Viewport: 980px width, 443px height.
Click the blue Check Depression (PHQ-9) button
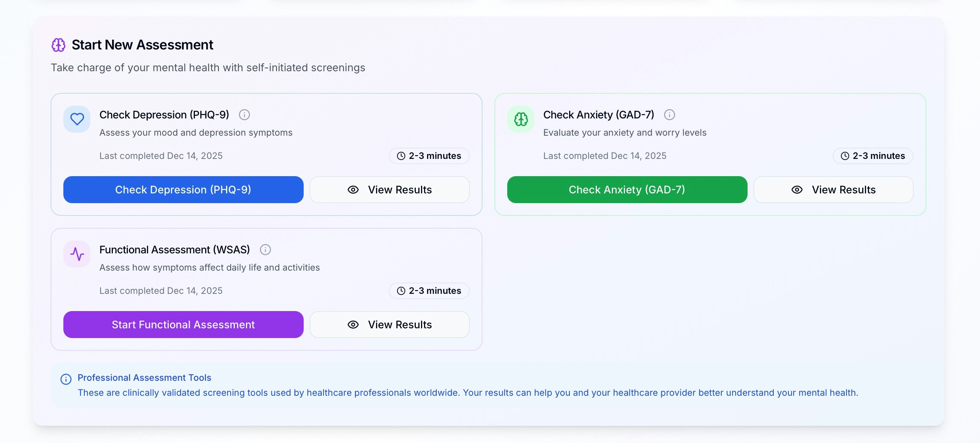coord(183,189)
